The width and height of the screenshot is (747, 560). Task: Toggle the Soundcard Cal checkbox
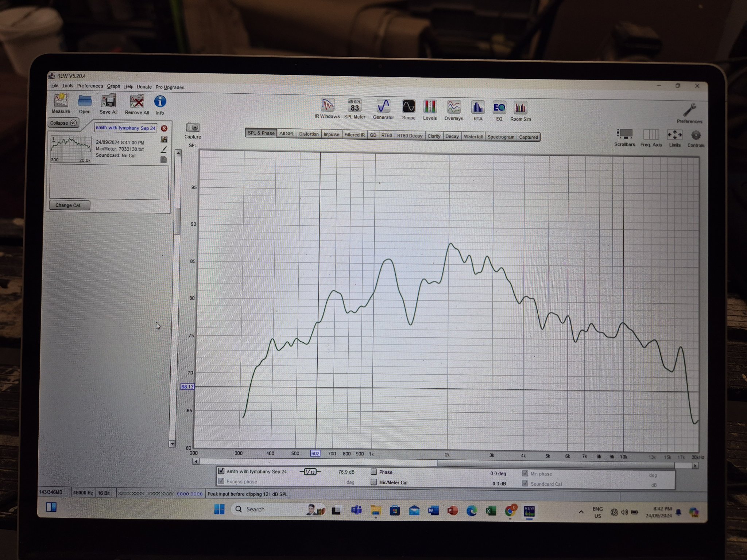[x=525, y=483]
